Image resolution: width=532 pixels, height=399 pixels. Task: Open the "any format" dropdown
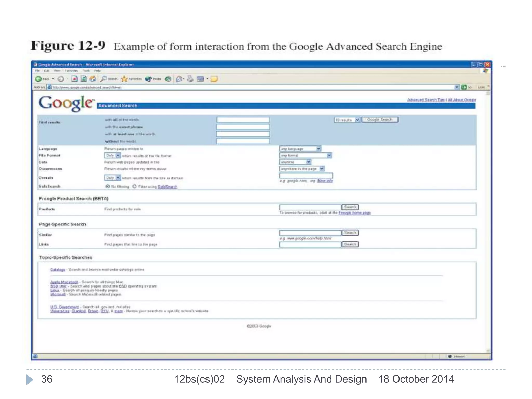pos(306,155)
